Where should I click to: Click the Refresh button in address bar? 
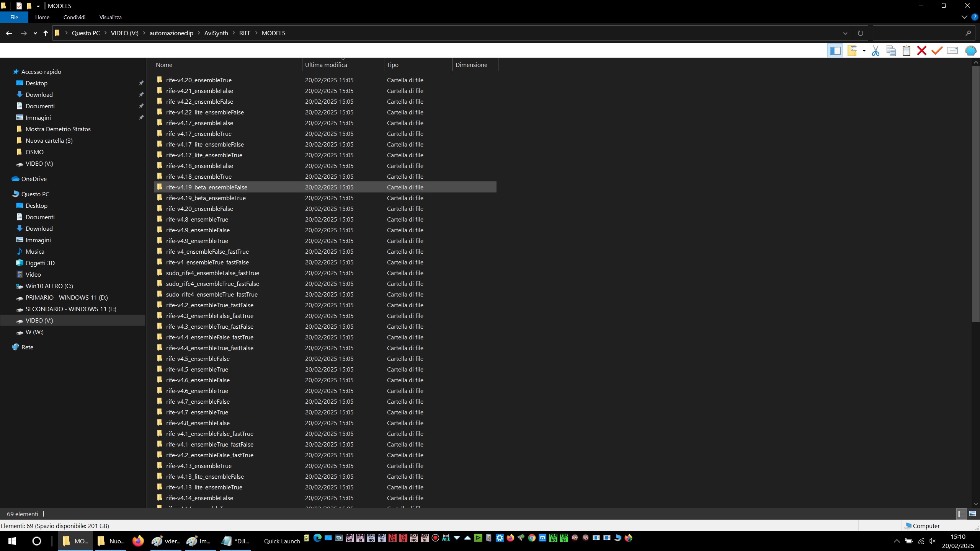click(860, 33)
